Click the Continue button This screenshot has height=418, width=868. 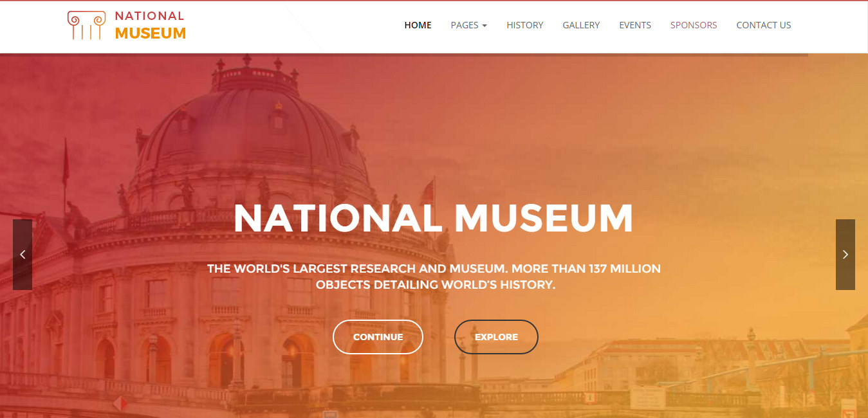(x=378, y=337)
